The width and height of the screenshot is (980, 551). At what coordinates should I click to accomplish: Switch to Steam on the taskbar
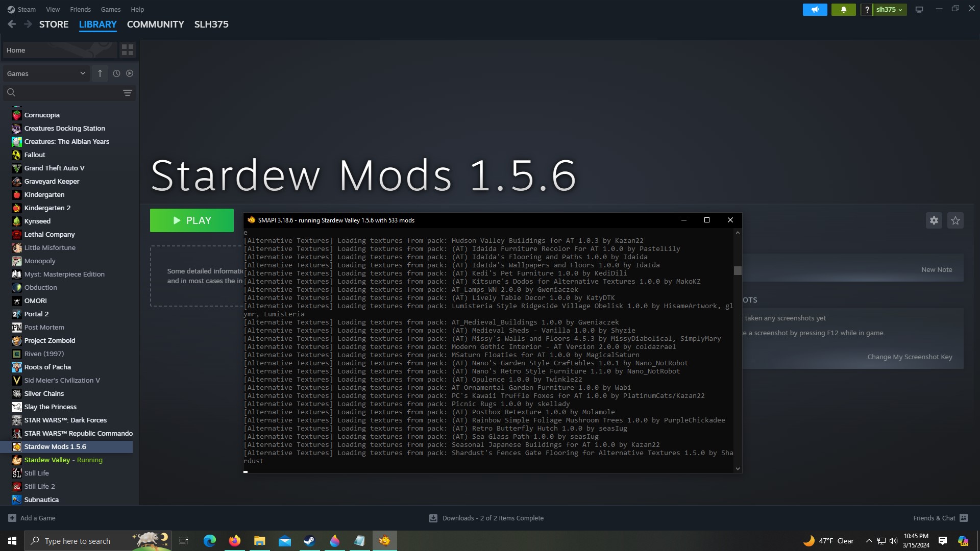(309, 541)
